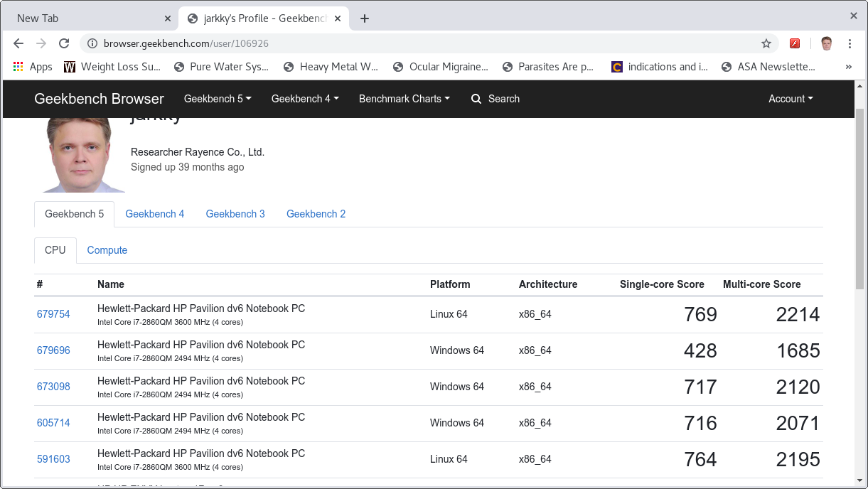Open the ASA Newslette... bookmark
This screenshot has width=868, height=489.
[x=768, y=67]
